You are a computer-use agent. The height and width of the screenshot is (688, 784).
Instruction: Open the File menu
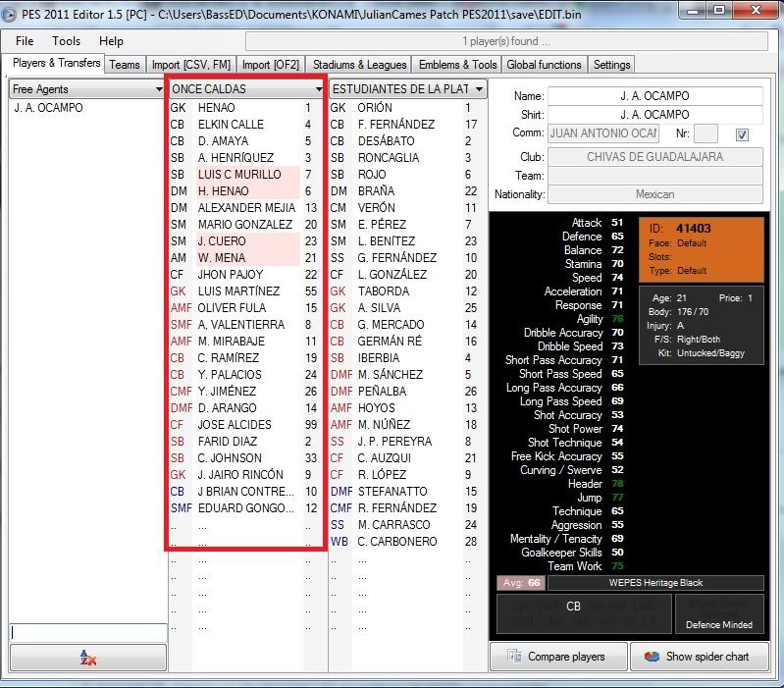coord(25,41)
